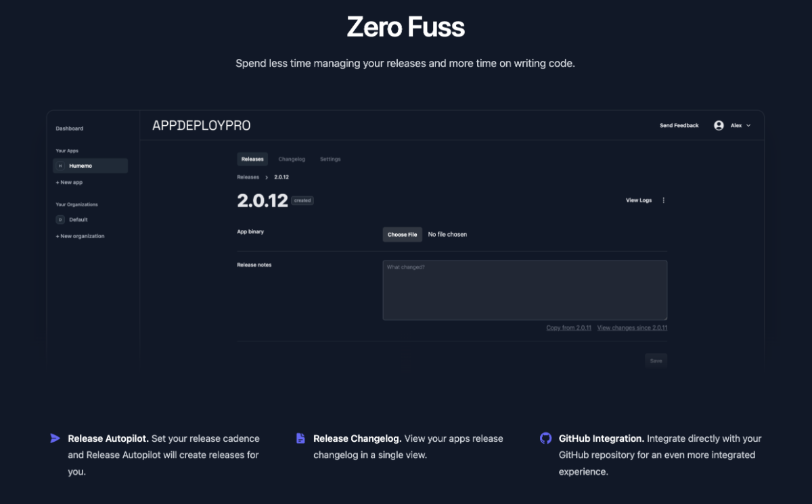This screenshot has width=812, height=504.
Task: Select the Releases tab
Action: tap(252, 159)
